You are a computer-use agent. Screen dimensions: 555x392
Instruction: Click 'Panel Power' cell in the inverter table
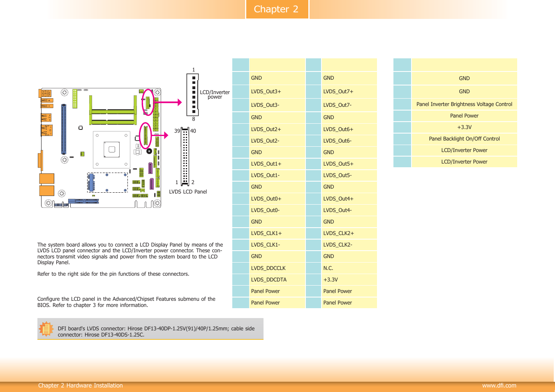point(464,116)
